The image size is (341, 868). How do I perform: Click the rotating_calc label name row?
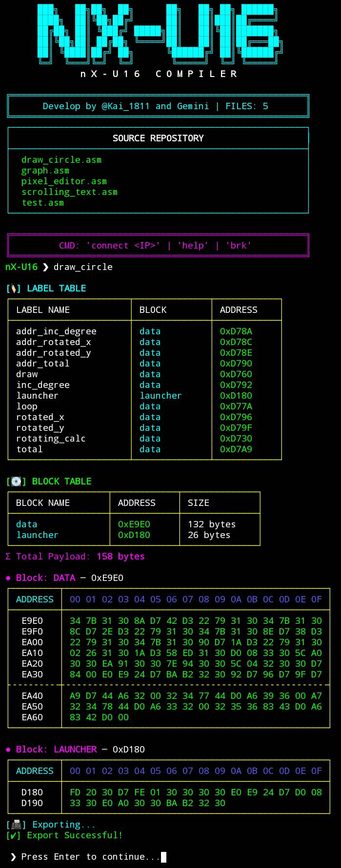pyautogui.click(x=51, y=439)
